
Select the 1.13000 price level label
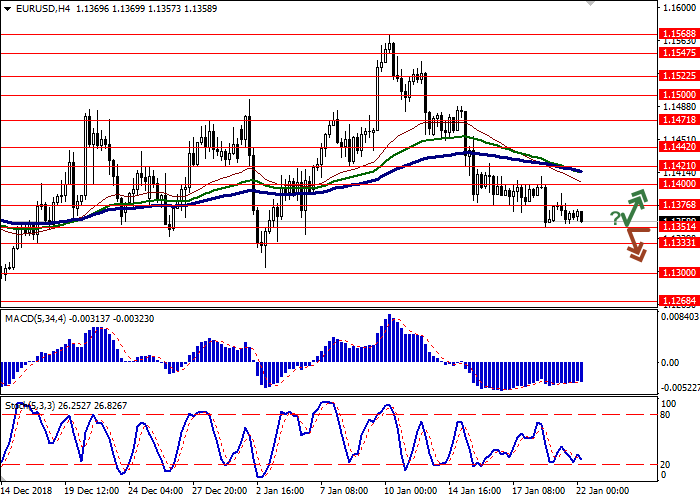coord(677,272)
